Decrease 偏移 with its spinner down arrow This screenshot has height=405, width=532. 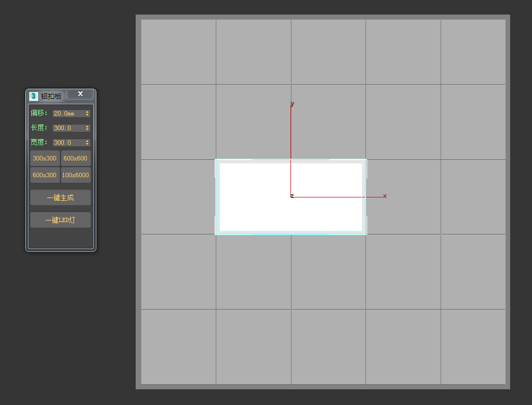click(87, 115)
